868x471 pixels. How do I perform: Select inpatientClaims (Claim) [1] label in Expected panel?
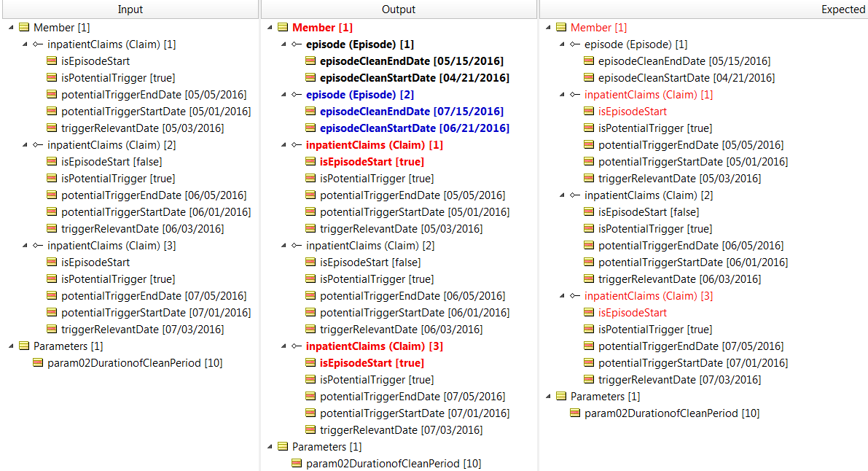(x=649, y=95)
